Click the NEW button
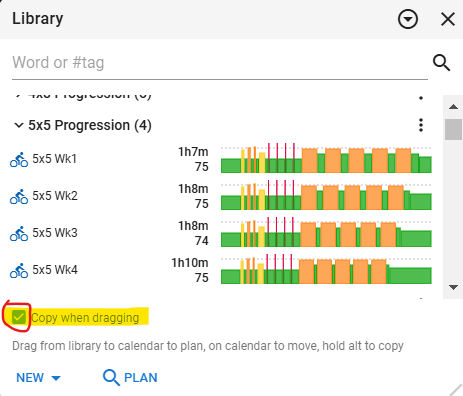Viewport: 463px width, 396px height. point(39,378)
